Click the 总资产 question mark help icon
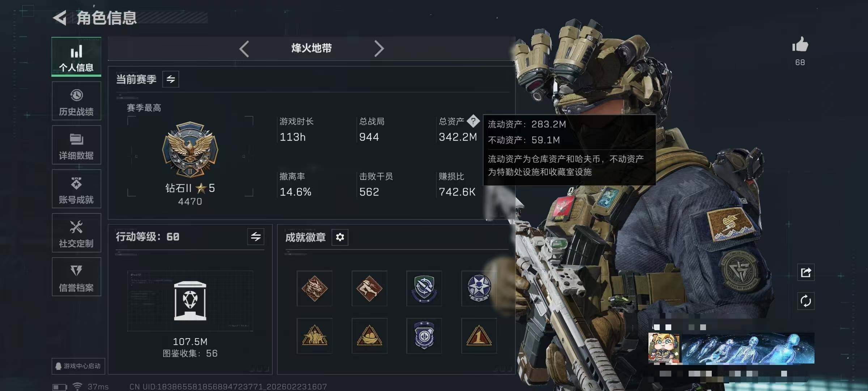868x391 pixels. [473, 121]
